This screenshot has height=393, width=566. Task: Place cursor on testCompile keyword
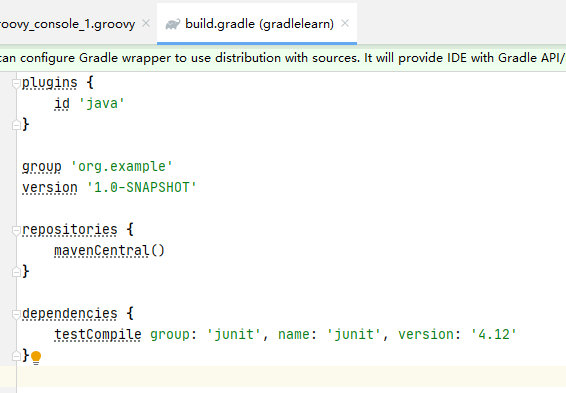point(97,335)
